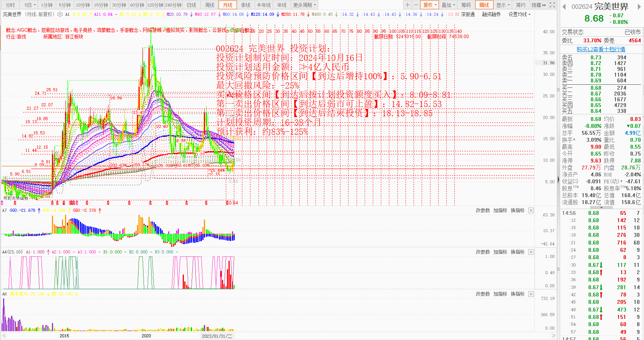Open 设置均线 moving average dropdown
Screen dimensions: 644x340
coord(519,14)
